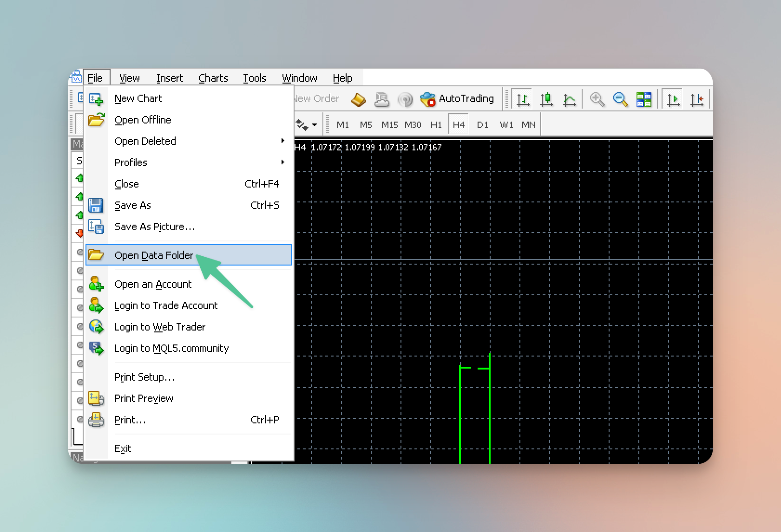
Task: Choose Open Data Folder from File menu
Action: 154,255
